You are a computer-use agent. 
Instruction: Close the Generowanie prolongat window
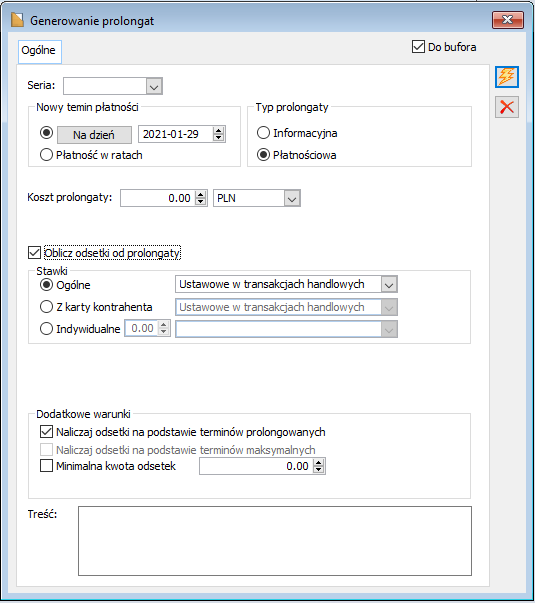coord(508,20)
